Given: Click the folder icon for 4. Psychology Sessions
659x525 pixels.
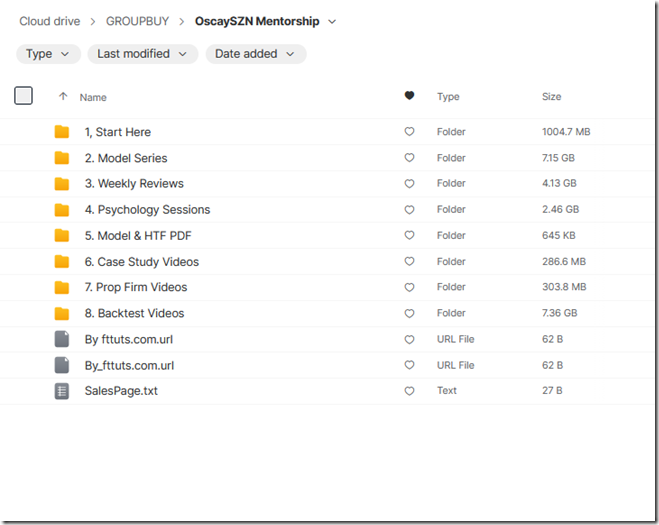Looking at the screenshot, I should [62, 210].
